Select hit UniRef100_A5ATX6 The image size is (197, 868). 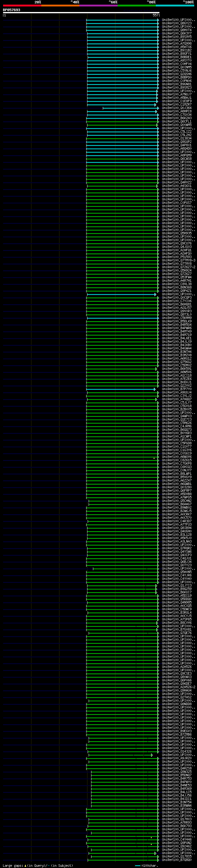click(x=177, y=47)
